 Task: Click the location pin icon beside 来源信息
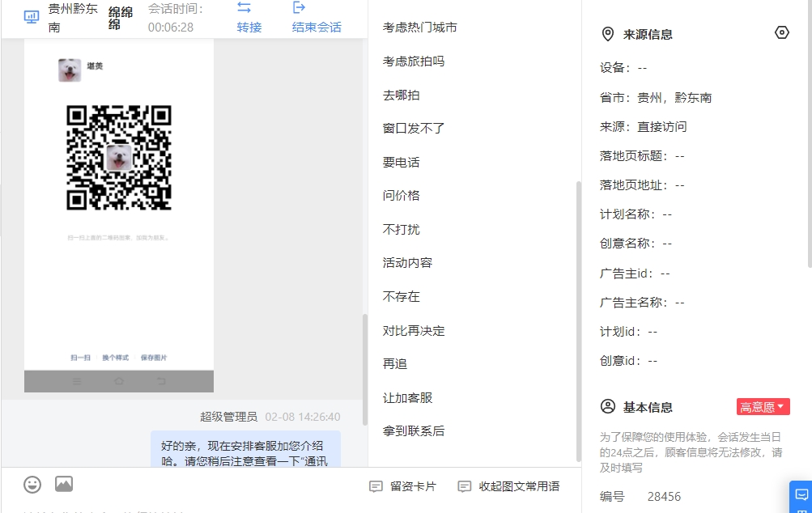coord(607,34)
